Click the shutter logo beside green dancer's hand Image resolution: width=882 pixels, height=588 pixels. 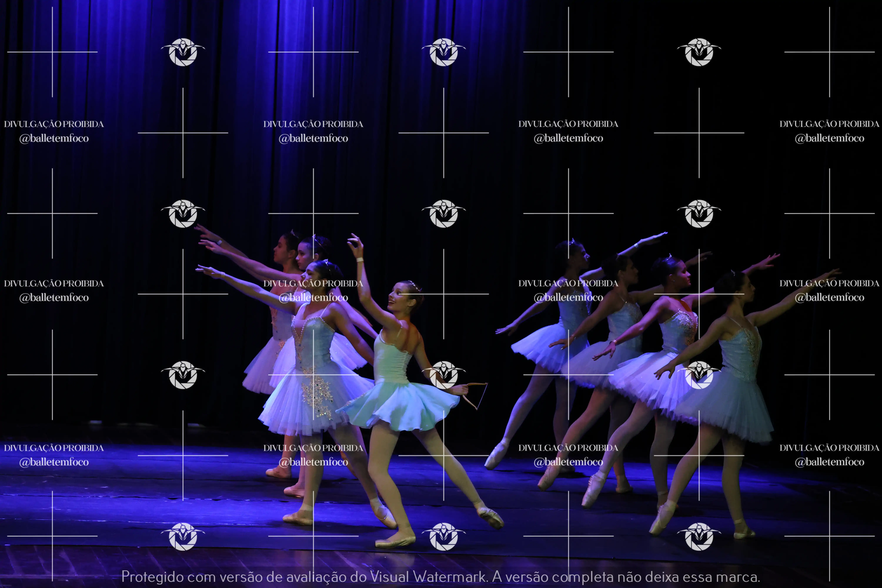(444, 375)
